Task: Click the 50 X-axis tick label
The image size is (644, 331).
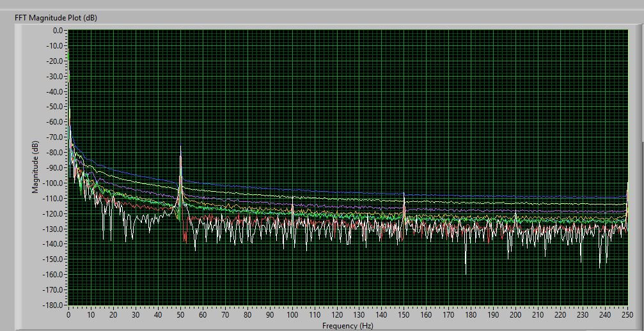Action: point(180,314)
